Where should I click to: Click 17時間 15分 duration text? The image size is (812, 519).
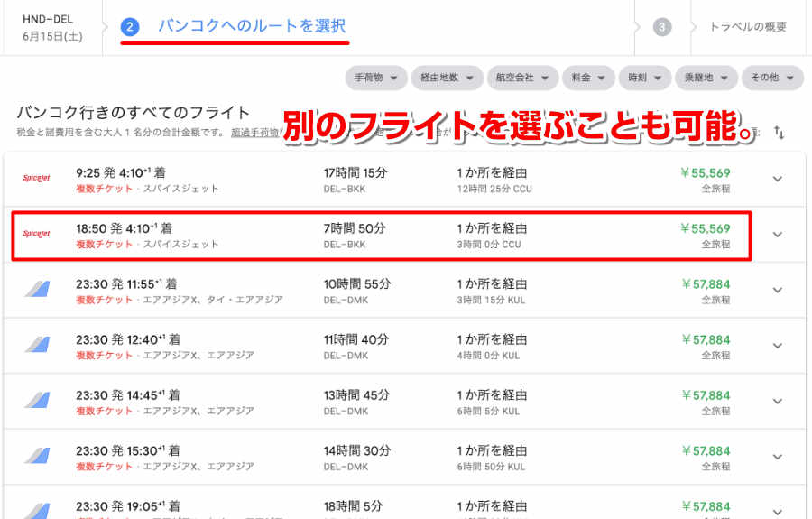(x=355, y=173)
